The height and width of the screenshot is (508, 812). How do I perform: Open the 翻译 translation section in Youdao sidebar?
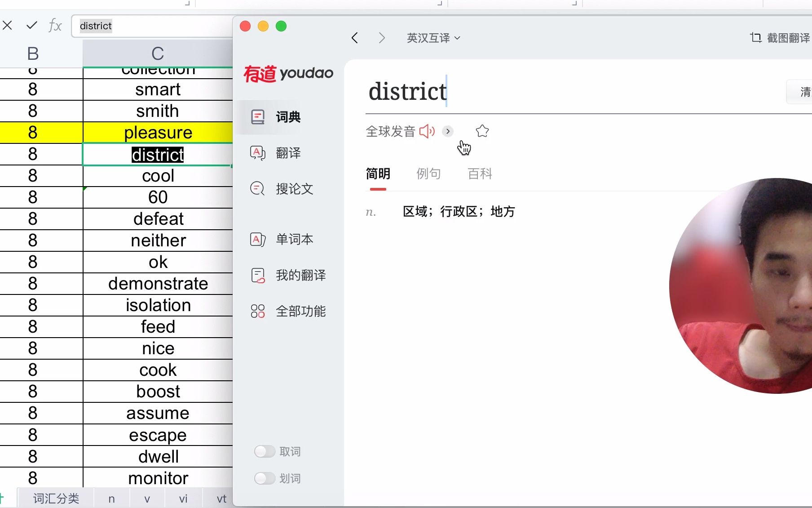coord(275,153)
